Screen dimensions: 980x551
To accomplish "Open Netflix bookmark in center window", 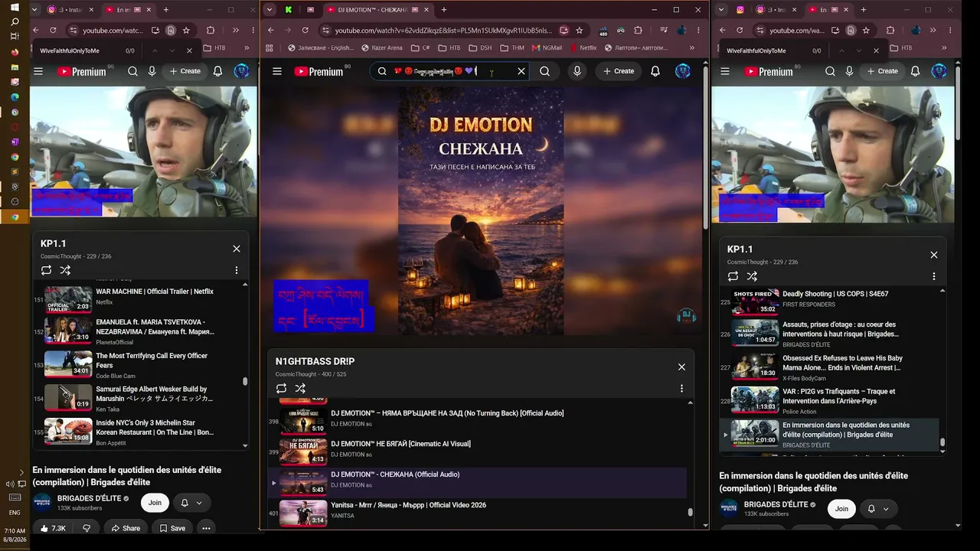I will [x=582, y=47].
